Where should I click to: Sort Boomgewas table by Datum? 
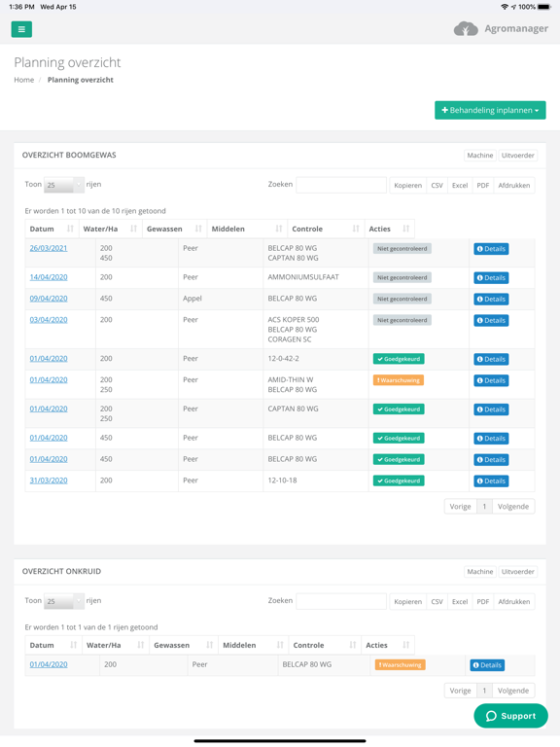(52, 229)
